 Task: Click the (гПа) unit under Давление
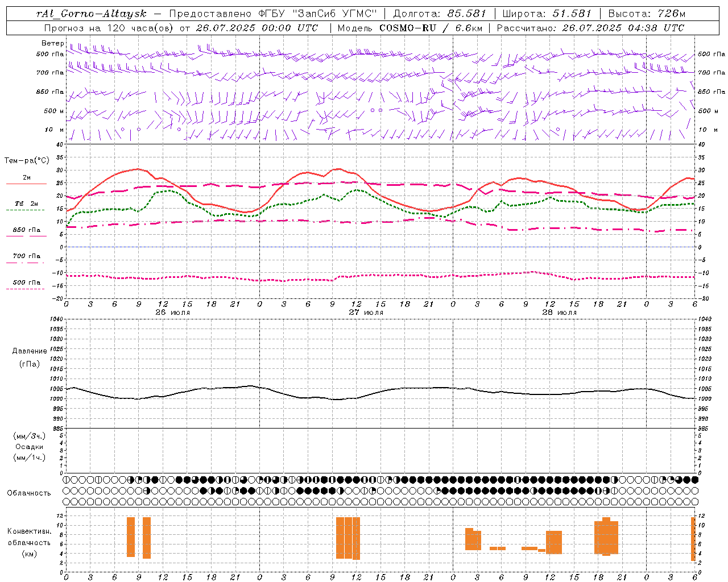coord(30,364)
